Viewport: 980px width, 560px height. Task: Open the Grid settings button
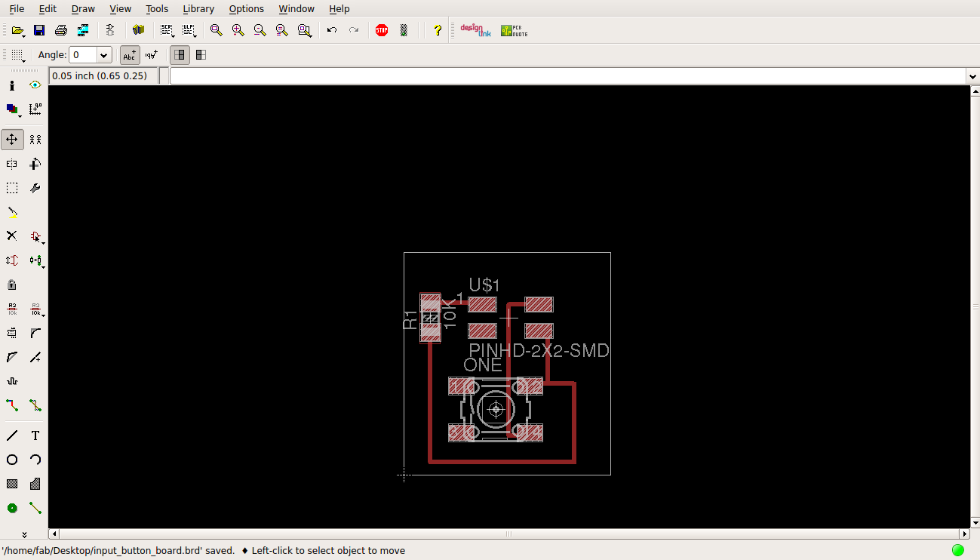click(x=17, y=54)
